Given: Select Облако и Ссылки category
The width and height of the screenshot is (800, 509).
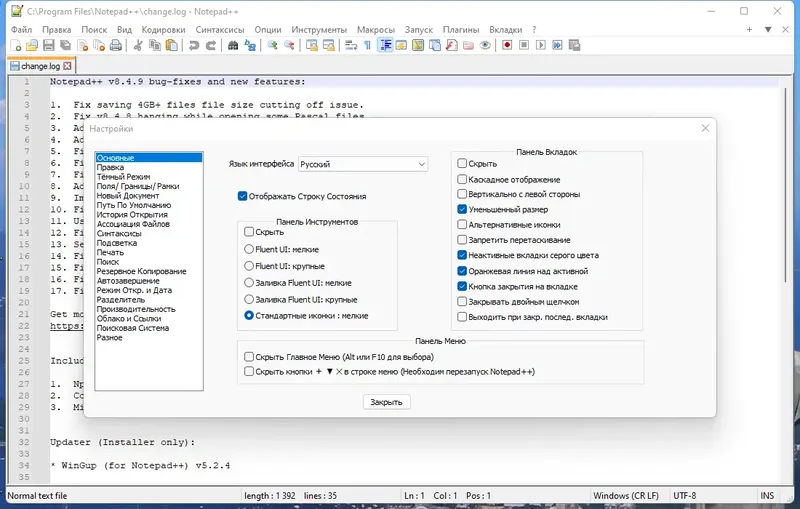Looking at the screenshot, I should (129, 318).
